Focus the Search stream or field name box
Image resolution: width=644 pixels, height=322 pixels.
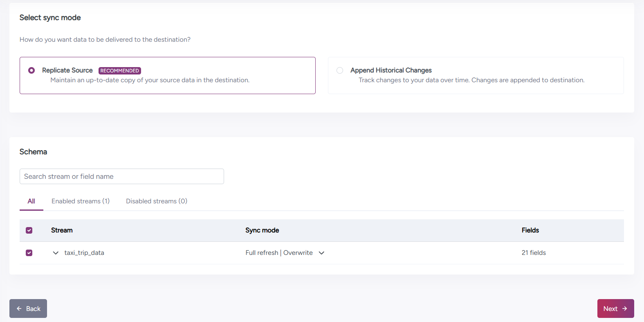click(x=121, y=176)
